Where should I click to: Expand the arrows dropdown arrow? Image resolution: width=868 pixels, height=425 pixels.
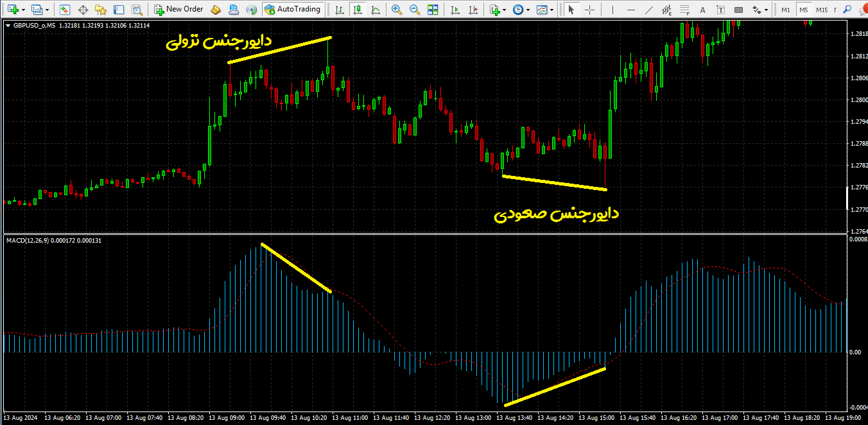click(766, 10)
